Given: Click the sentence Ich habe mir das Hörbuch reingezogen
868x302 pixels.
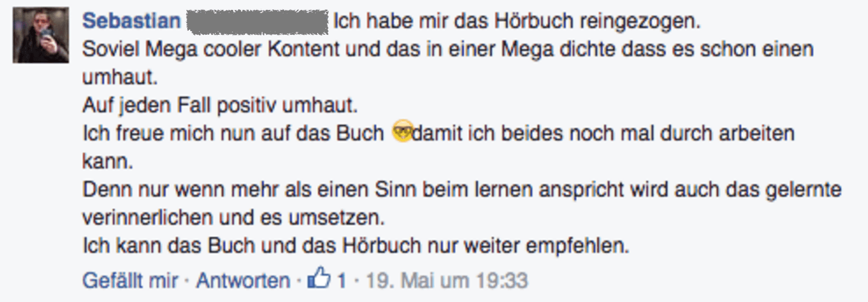Looking at the screenshot, I should (517, 22).
